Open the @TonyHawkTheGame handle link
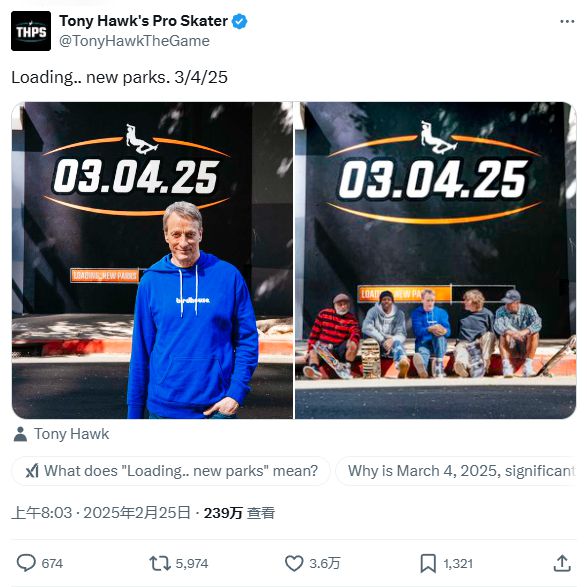 tap(134, 41)
